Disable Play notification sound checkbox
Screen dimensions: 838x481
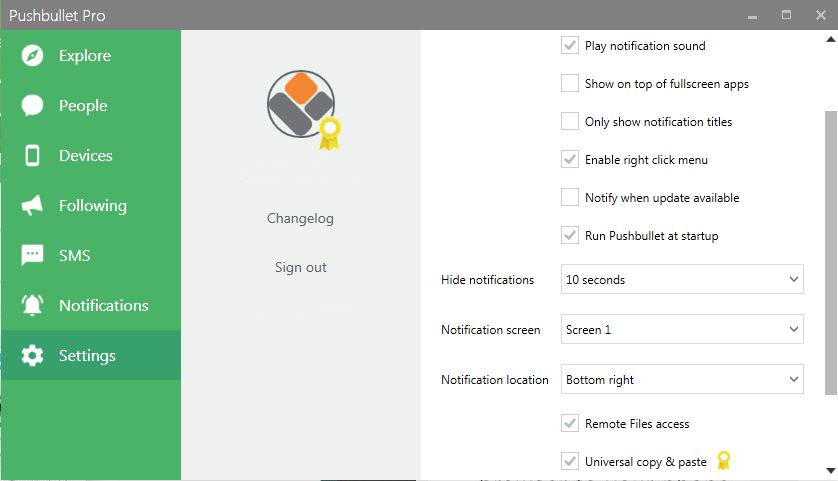pos(570,45)
